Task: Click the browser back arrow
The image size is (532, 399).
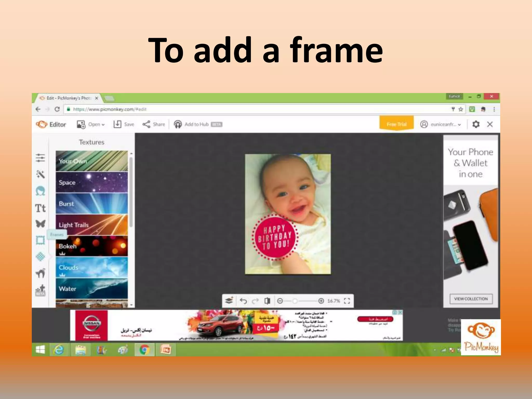Action: [x=38, y=109]
